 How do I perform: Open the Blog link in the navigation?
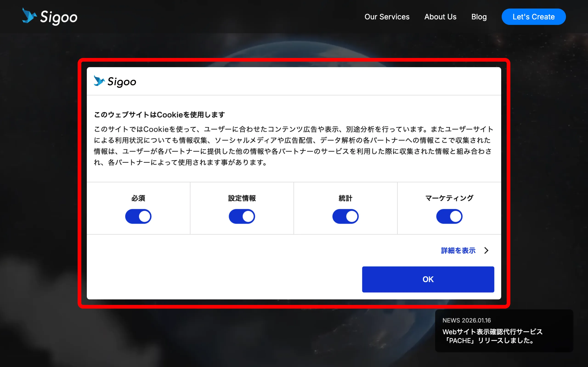click(x=479, y=17)
